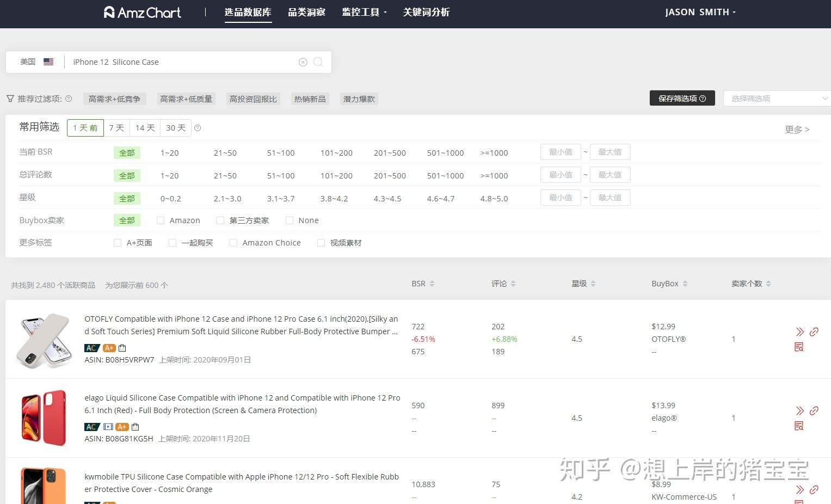Click the US flag icon in the search bar
The height and width of the screenshot is (504, 831).
(48, 62)
